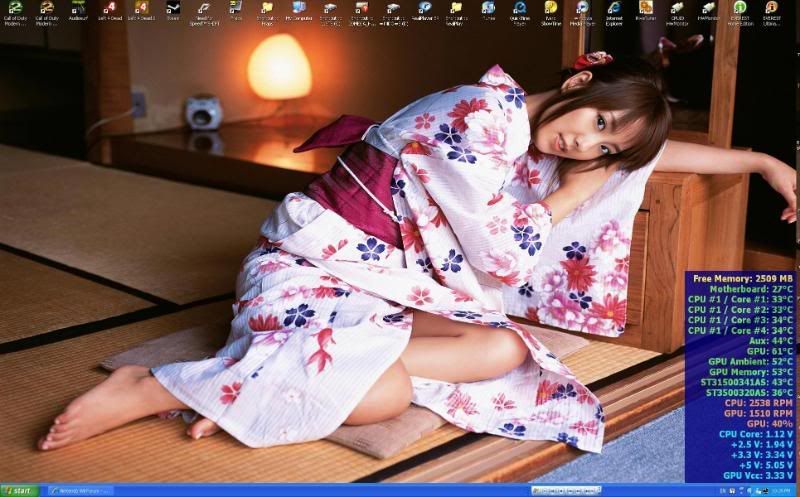This screenshot has width=800, height=497.
Task: Launch the CPUID HWMonitor shortcut
Action: [677, 13]
